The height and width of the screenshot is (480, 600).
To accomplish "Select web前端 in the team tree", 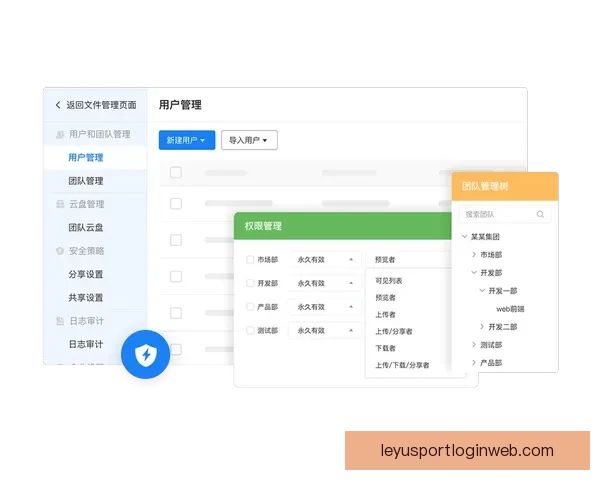I will click(x=510, y=309).
